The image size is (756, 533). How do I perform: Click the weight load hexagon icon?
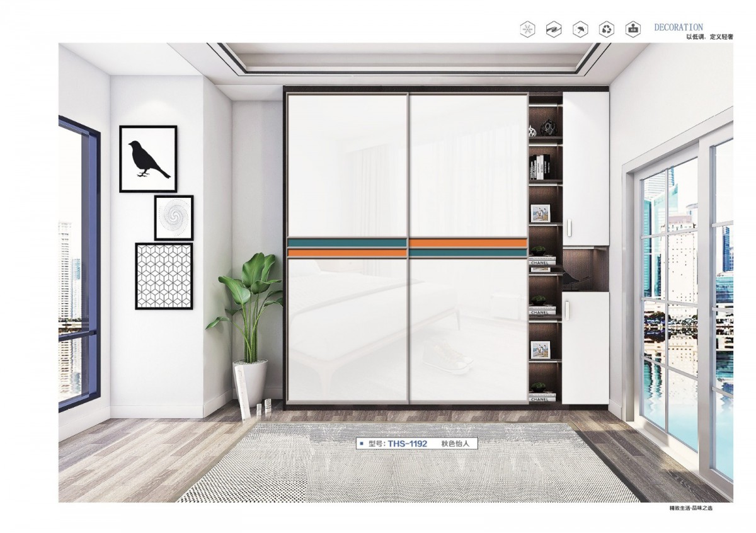click(633, 29)
